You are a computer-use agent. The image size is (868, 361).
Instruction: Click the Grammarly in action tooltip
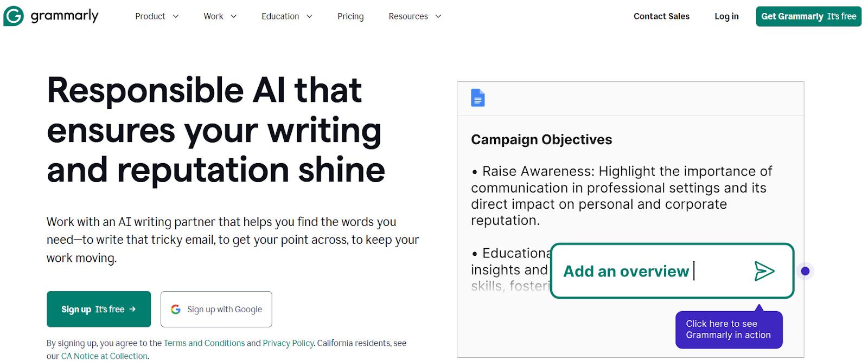[x=729, y=330]
